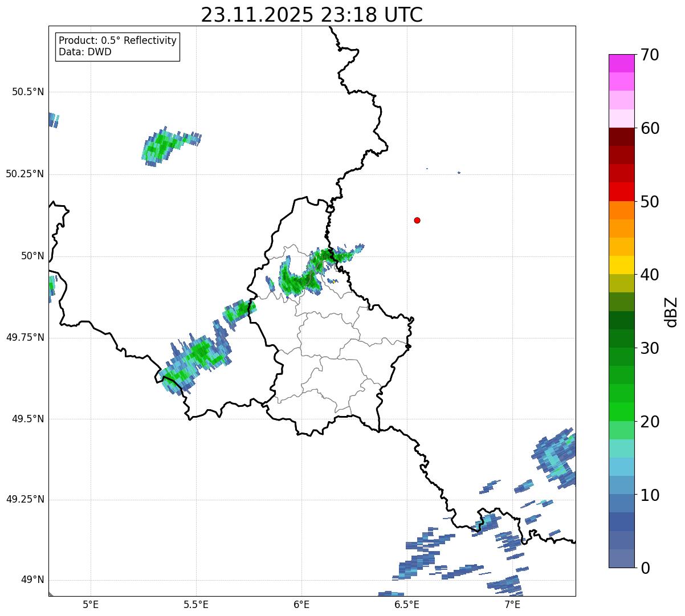Screen dimensions: 685x616
Task: Click the colorbar tick value 70
Action: pos(650,55)
